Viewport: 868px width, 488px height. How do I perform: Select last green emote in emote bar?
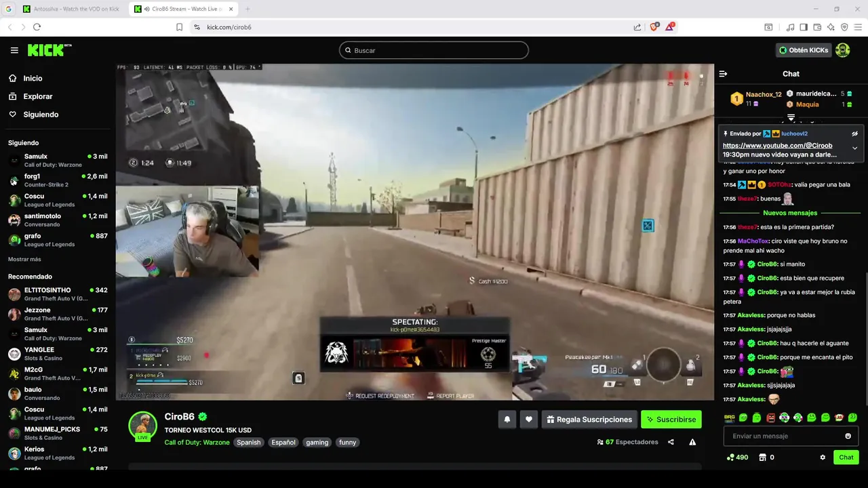tap(852, 418)
